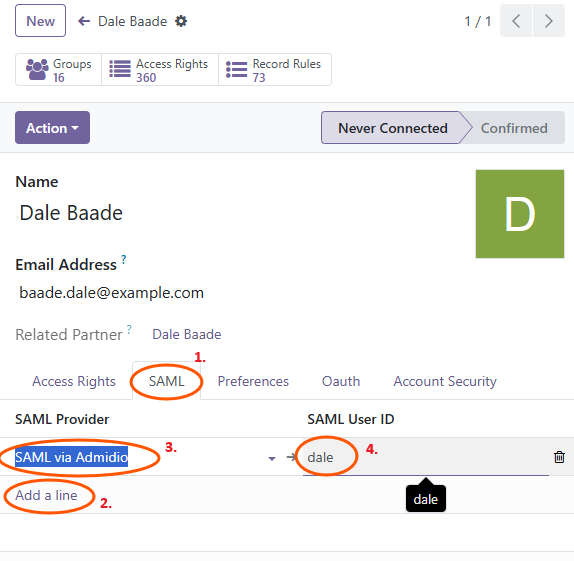
Task: Switch to the Preferences tab
Action: coord(253,381)
